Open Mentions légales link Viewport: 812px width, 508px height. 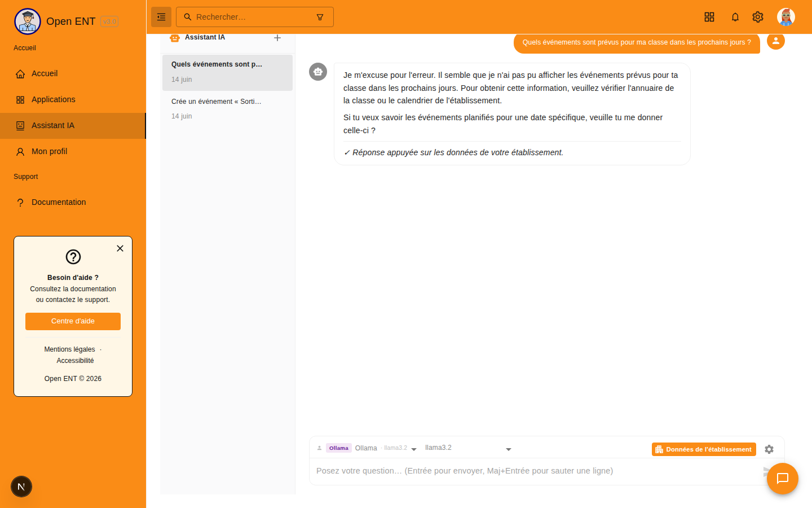[x=69, y=349]
